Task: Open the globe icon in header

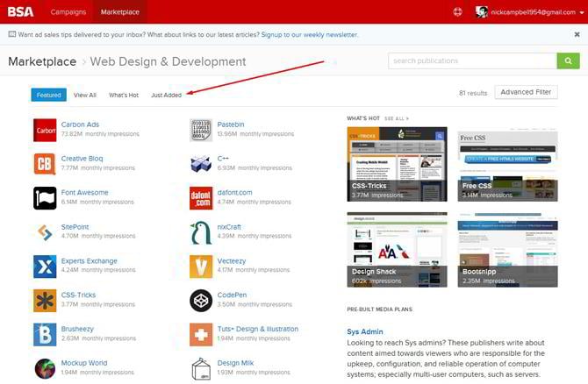Action: (x=457, y=11)
